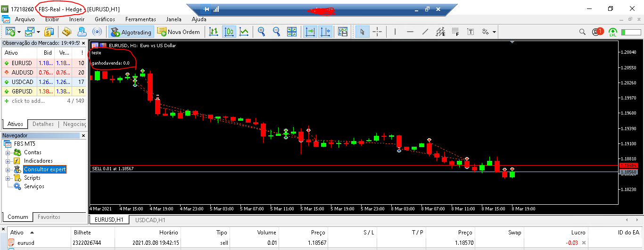Select the text label tool
The height and width of the screenshot is (250, 644).
[x=471, y=32]
